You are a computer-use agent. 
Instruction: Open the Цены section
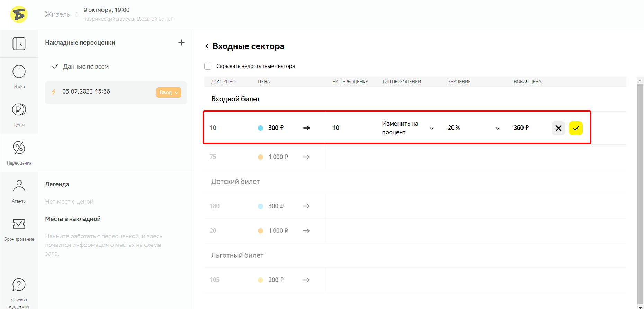tap(19, 115)
